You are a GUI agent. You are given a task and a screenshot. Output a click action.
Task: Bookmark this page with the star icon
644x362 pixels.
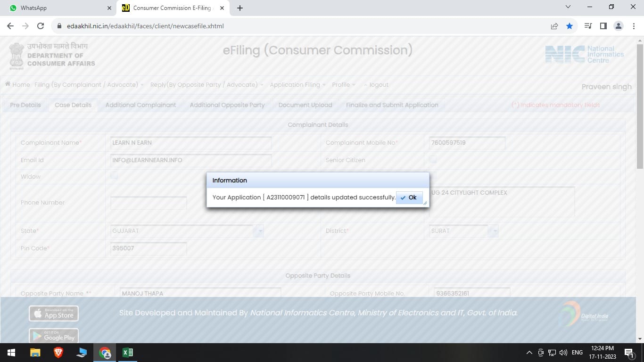coord(570,26)
